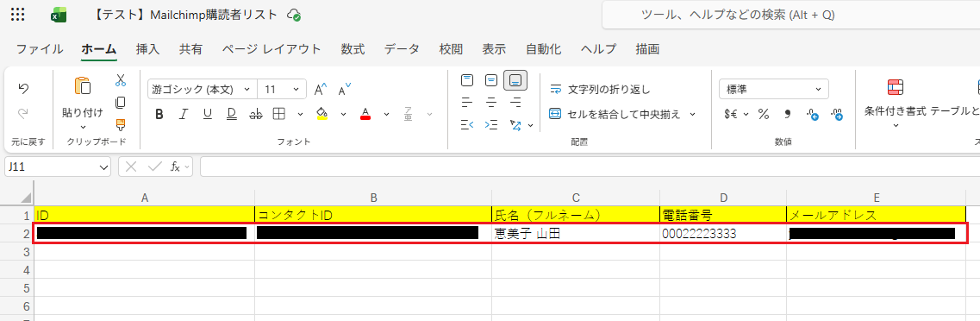Increase decimal places
The image size is (980, 321).
(813, 115)
